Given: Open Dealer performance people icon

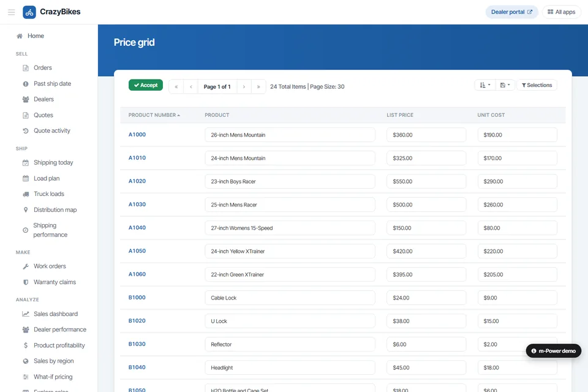Looking at the screenshot, I should (26, 330).
